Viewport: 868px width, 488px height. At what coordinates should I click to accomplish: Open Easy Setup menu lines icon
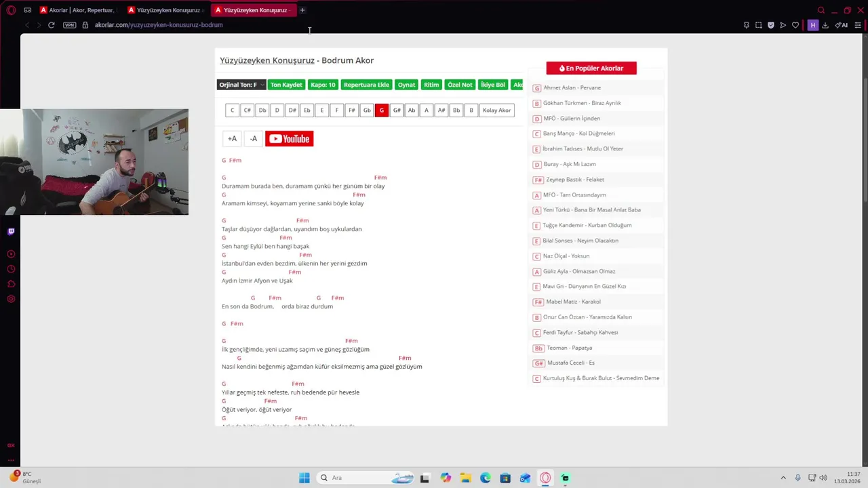(x=857, y=25)
